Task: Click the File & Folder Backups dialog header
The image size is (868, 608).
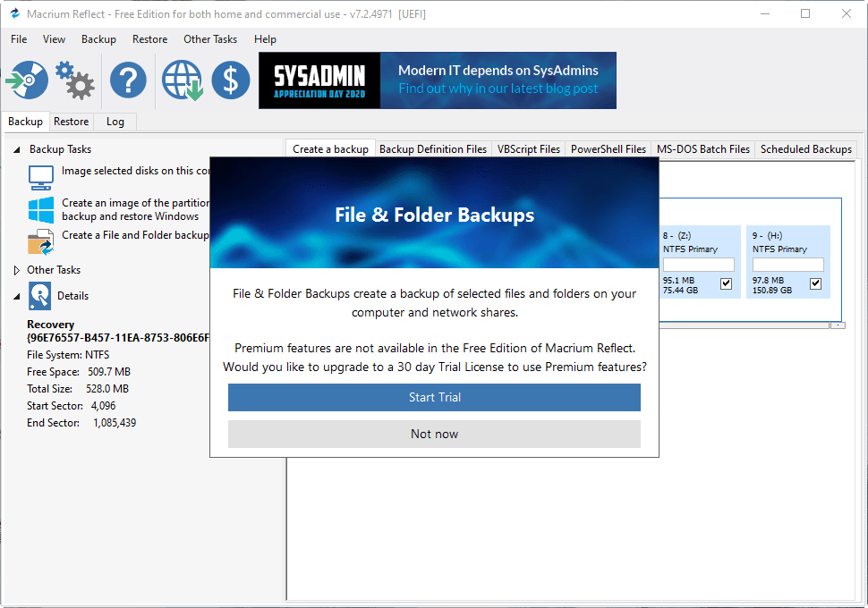Action: 435,215
